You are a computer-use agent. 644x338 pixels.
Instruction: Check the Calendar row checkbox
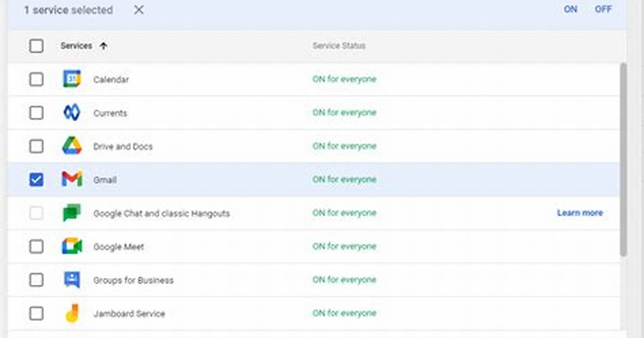point(36,79)
